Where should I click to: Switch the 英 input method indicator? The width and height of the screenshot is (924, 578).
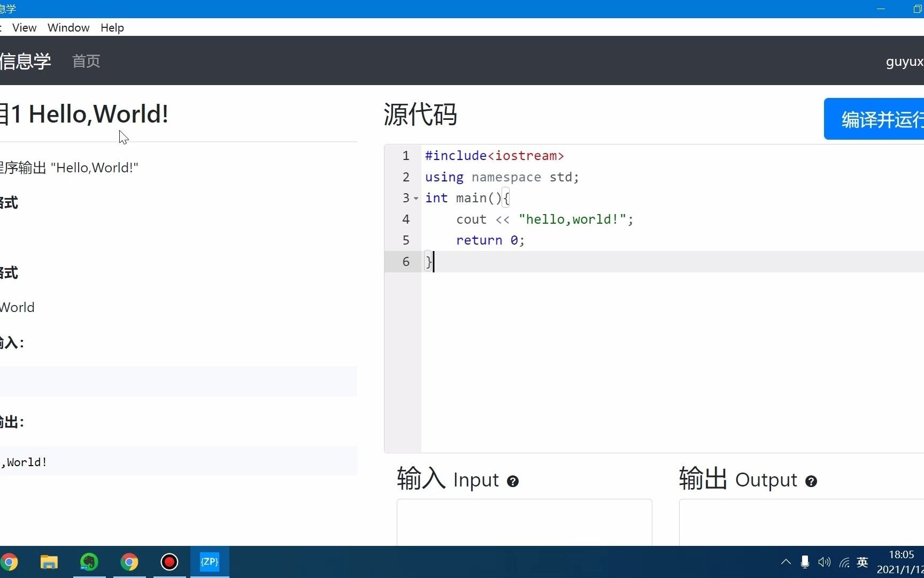pos(863,562)
